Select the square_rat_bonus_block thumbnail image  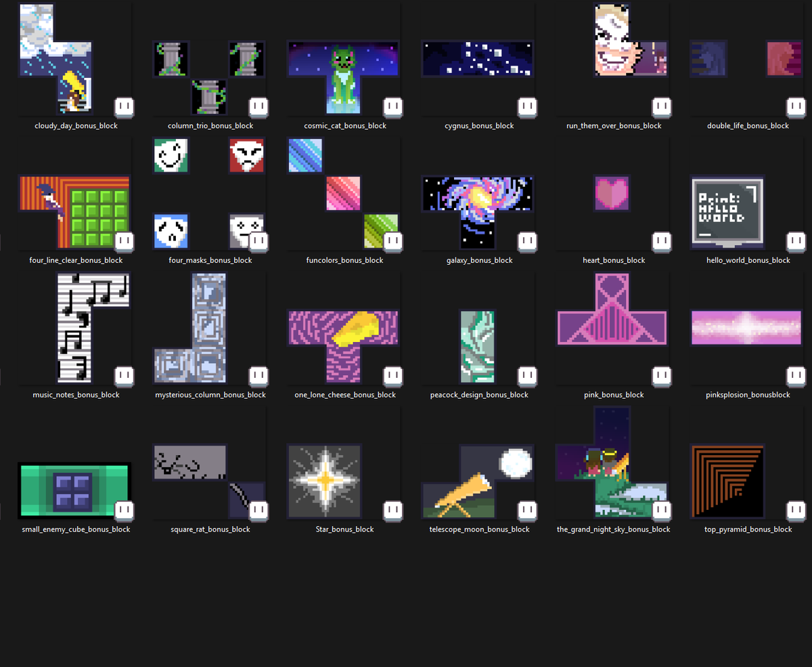209,481
